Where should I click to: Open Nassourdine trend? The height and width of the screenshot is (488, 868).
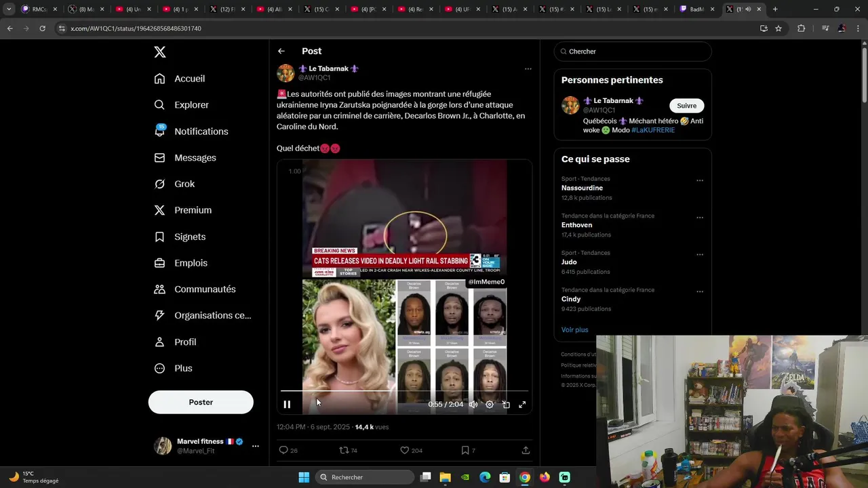click(x=582, y=188)
